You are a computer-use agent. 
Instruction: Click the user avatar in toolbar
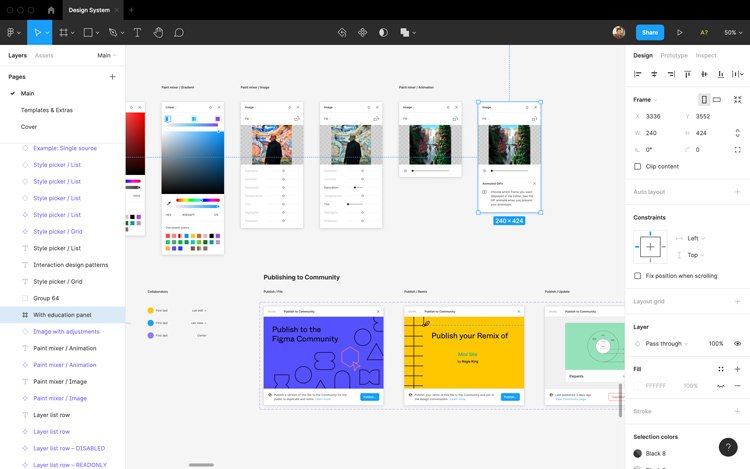[x=618, y=33]
